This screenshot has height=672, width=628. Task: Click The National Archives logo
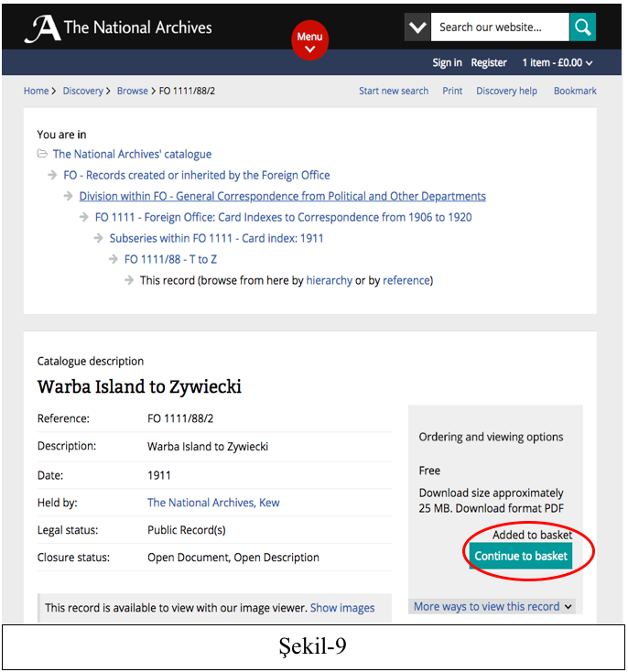click(x=118, y=28)
